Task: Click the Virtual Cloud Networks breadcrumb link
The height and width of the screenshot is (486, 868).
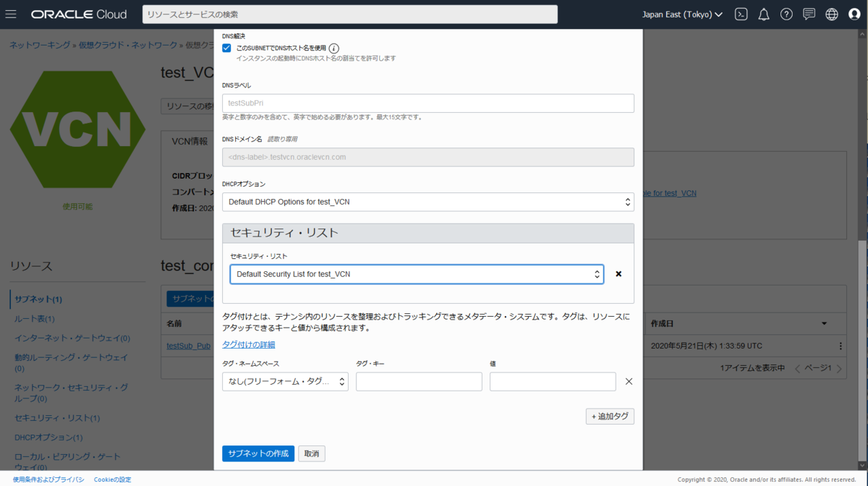Action: 128,45
